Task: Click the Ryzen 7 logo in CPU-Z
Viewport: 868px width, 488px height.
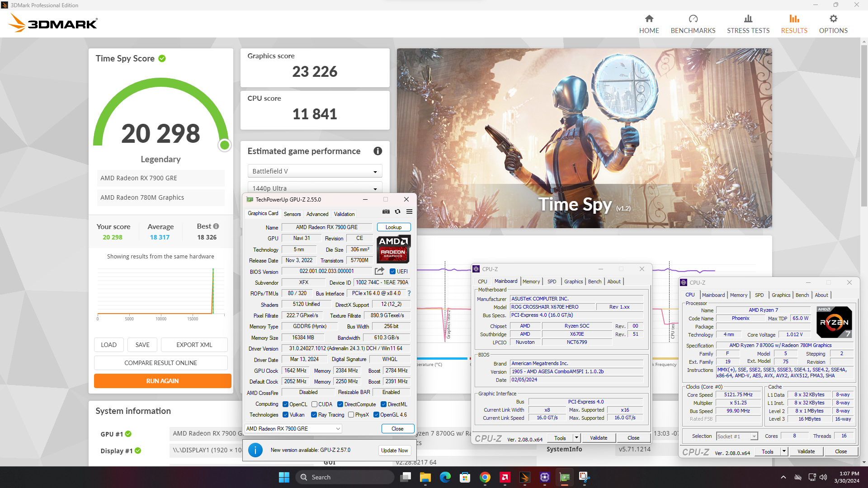Action: tap(834, 322)
